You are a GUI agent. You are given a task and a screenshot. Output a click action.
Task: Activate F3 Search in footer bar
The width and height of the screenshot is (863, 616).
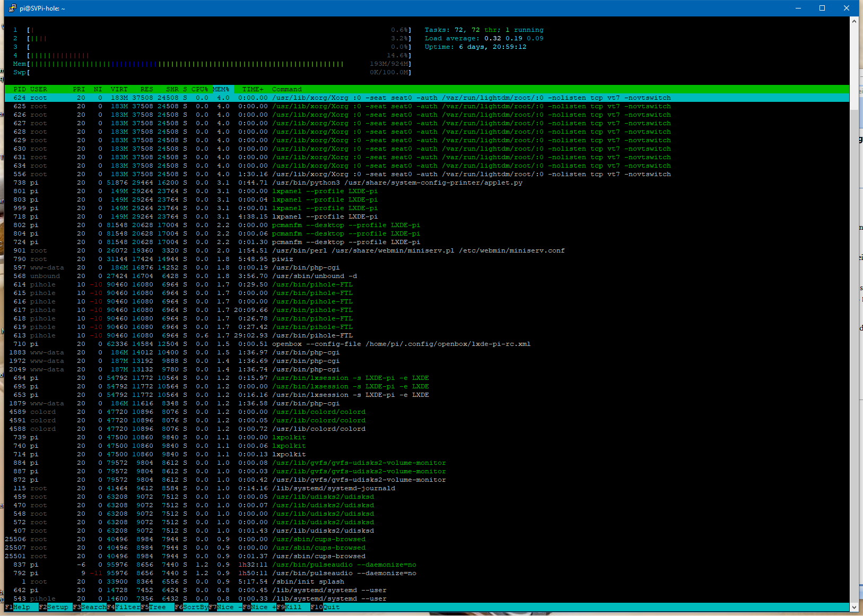[x=89, y=607]
